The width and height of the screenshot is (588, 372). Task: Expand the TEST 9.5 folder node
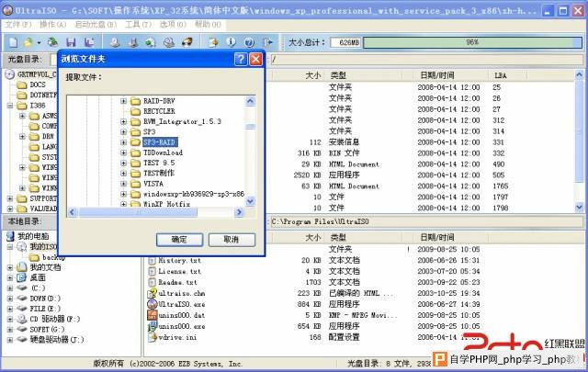click(x=123, y=163)
